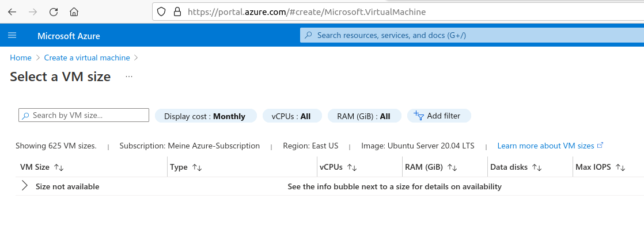644x248 pixels.
Task: Click the ellipsis next to Select a VM size
Action: tap(129, 77)
